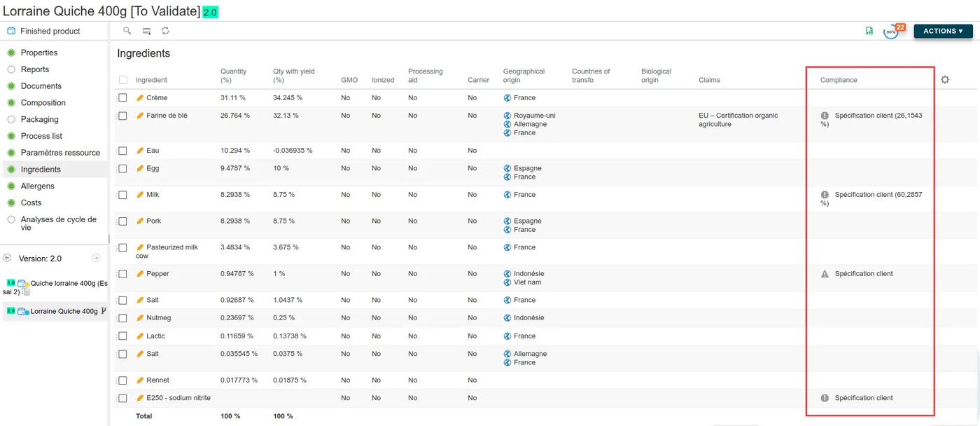
Task: Tick the checkbox for Crème
Action: (122, 98)
